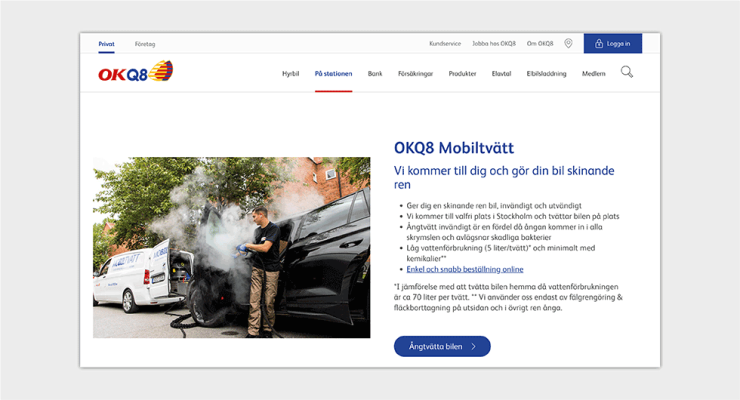Follow the Enkel och snabb beställning online link

(465, 269)
